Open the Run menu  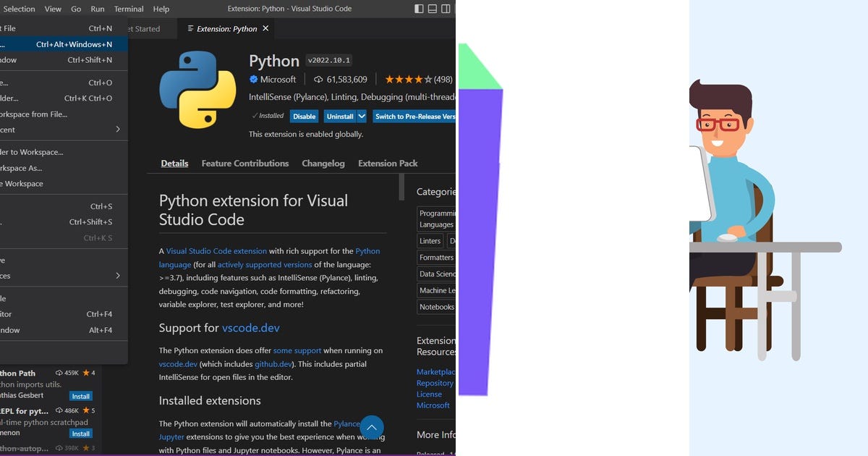(97, 8)
